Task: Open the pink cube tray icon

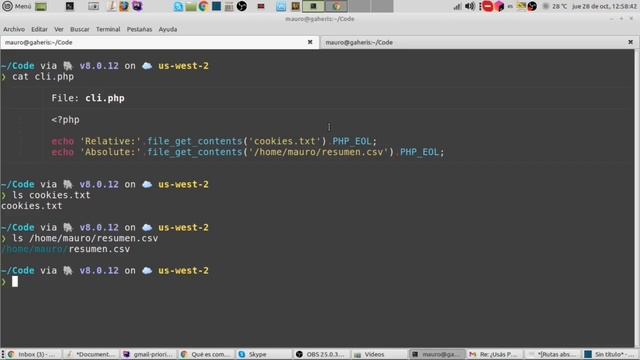Action: (499, 6)
